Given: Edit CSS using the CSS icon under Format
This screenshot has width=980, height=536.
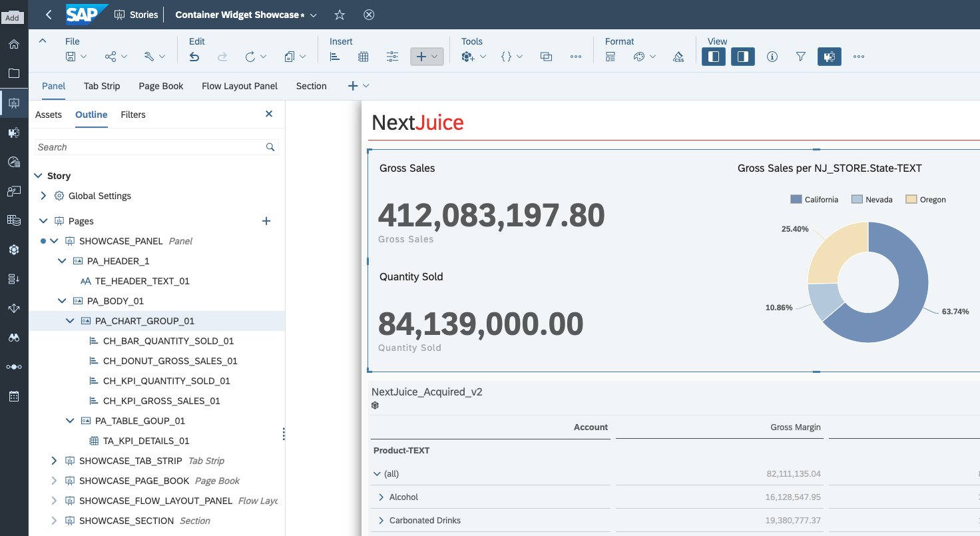Looking at the screenshot, I should point(678,57).
